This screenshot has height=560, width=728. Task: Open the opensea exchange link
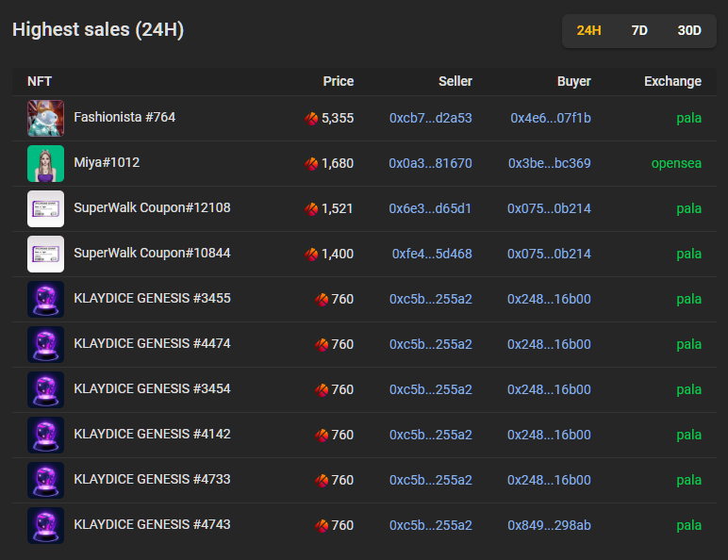676,163
